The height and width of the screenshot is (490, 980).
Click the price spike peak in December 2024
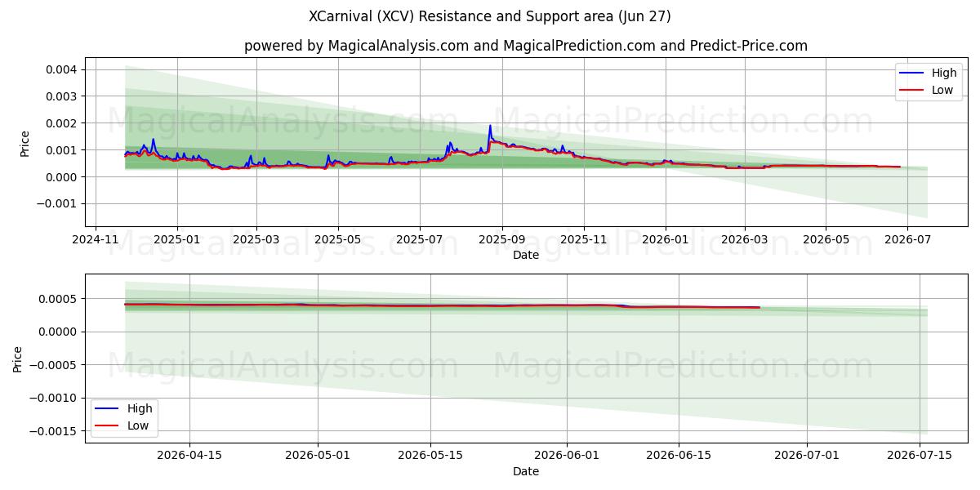coord(153,140)
